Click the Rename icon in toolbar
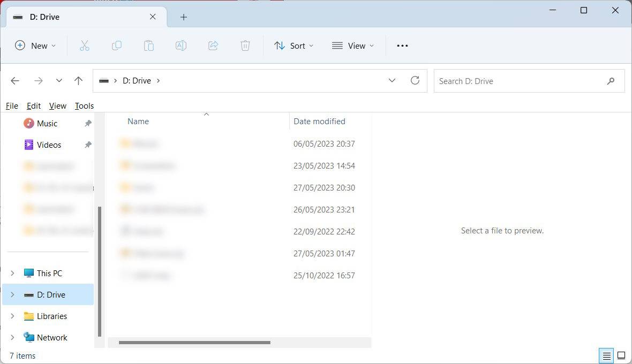Screen dimensions: 632x364 coord(181,46)
